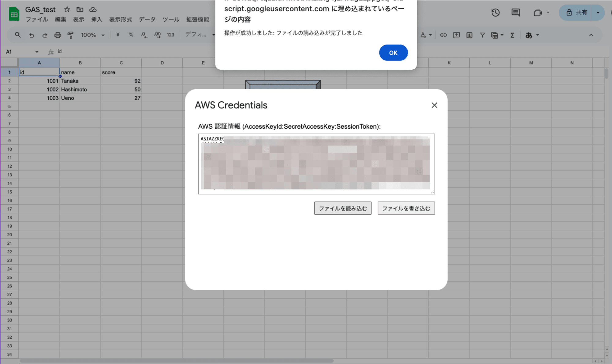Open the ファイル menu
Screen dimensions: 612x364
tap(37, 19)
